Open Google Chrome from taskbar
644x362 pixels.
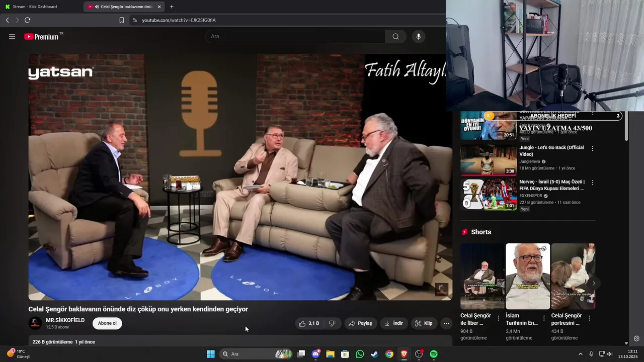pos(389,354)
